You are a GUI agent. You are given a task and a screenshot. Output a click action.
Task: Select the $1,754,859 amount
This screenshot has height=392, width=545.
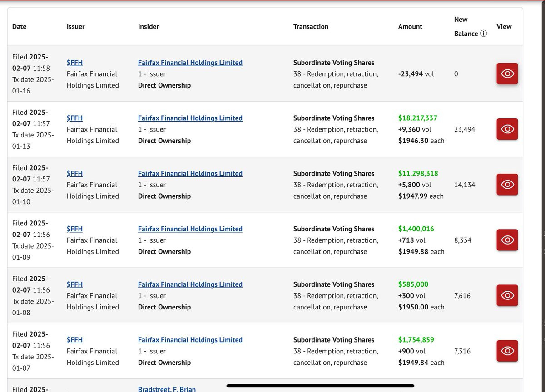click(x=416, y=339)
